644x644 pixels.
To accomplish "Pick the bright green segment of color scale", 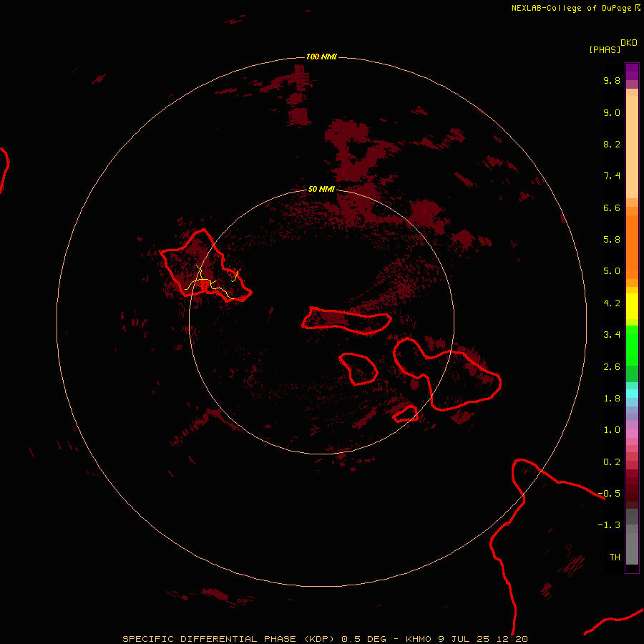I will [x=632, y=345].
